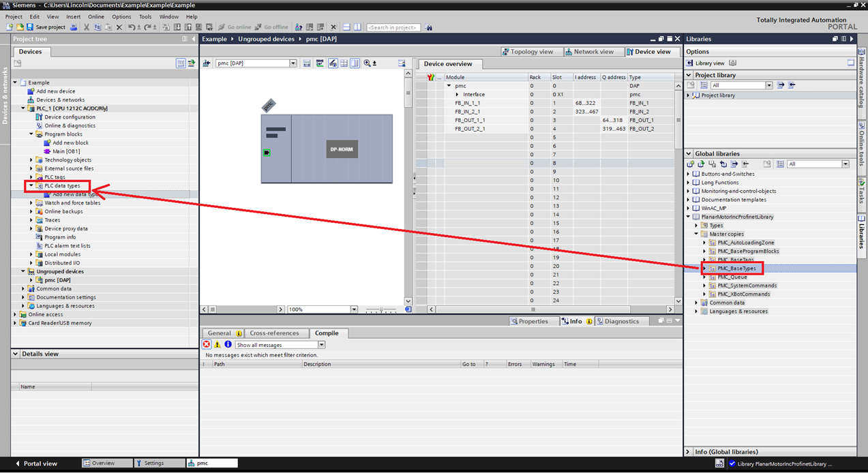Image resolution: width=868 pixels, height=473 pixels.
Task: Click the pmc editor button in the taskbar
Action: point(211,461)
